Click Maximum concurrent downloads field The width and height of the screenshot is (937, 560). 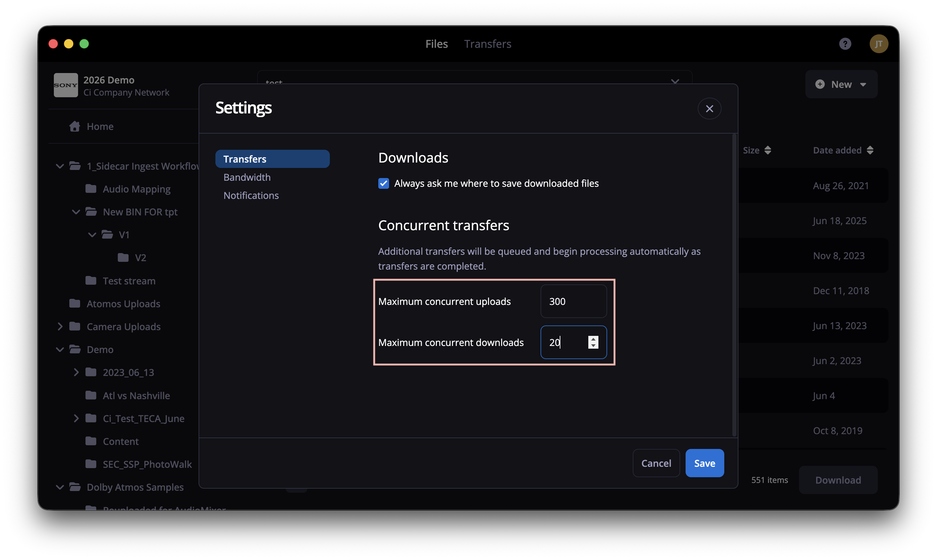click(x=573, y=342)
